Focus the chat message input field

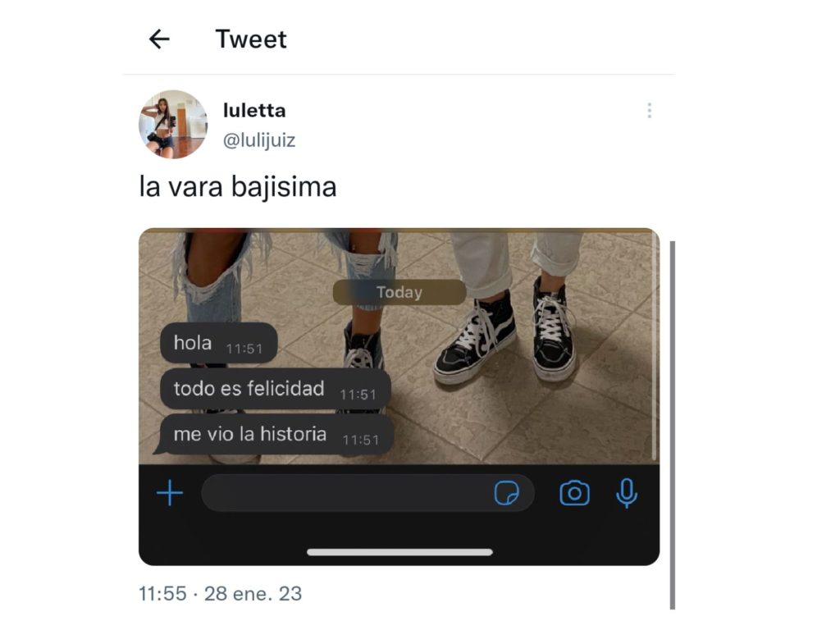[367, 493]
